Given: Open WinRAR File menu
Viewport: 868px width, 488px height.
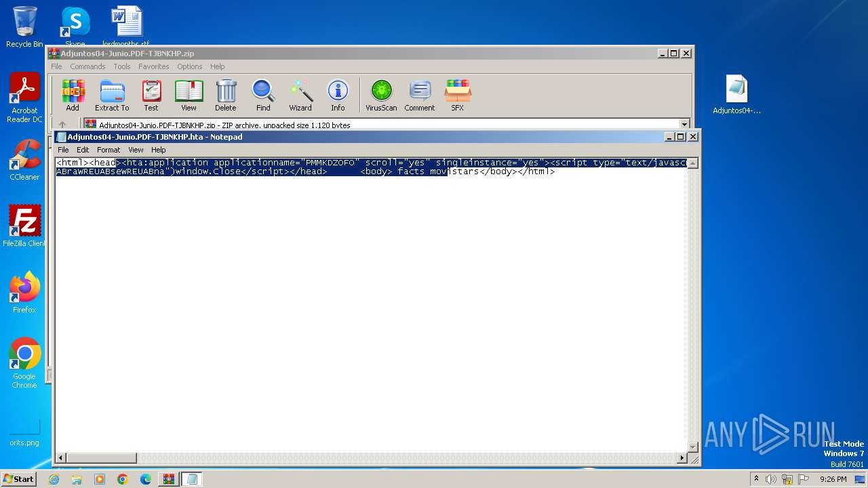Looking at the screenshot, I should 56,66.
